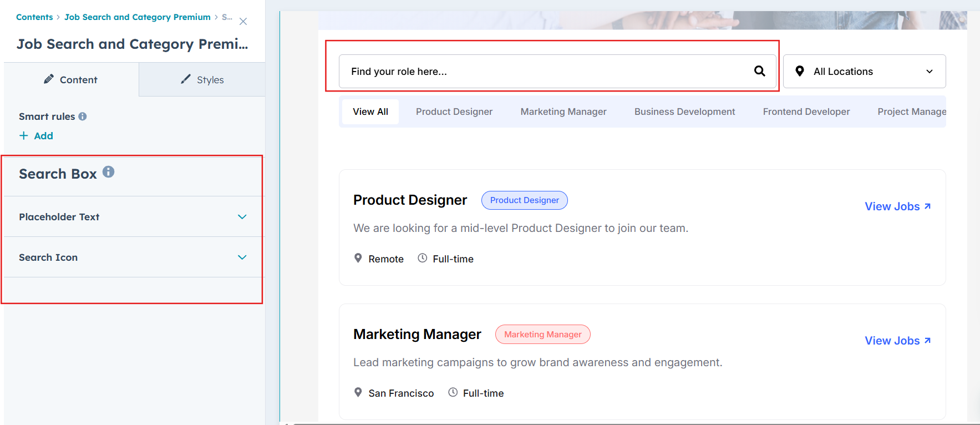The height and width of the screenshot is (425, 980).
Task: Close the module editor panel
Action: click(243, 22)
